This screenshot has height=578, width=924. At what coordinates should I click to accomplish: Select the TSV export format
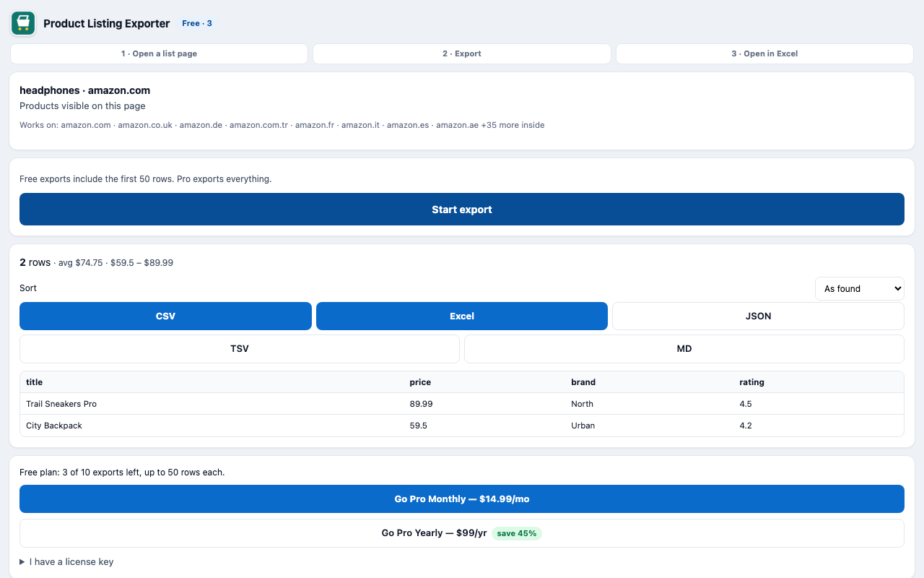pos(240,348)
